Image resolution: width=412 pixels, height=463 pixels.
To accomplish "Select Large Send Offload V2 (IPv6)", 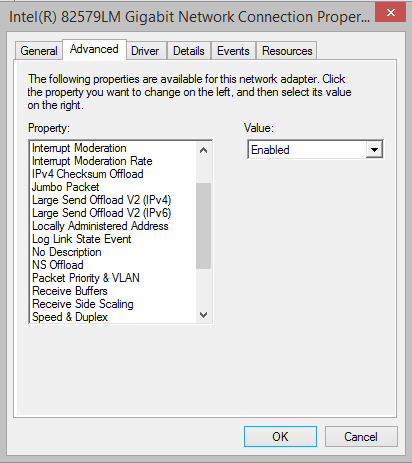I will (101, 213).
